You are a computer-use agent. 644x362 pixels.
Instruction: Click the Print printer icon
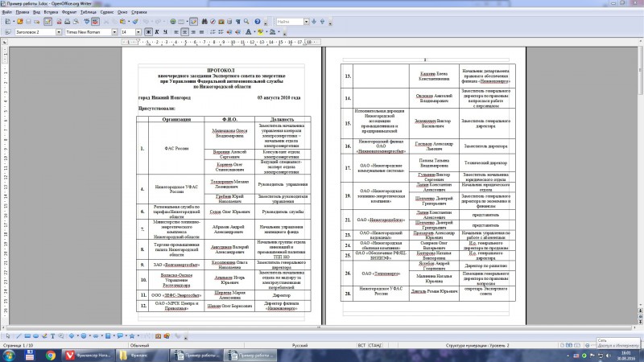point(68,22)
